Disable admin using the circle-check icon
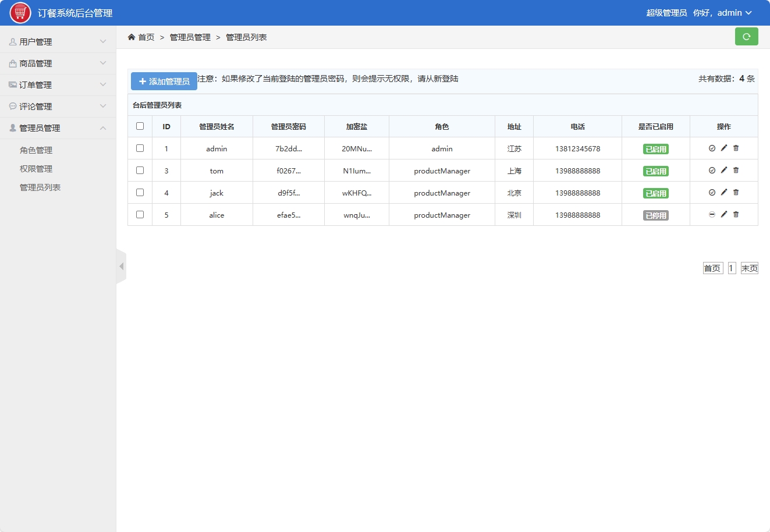The height and width of the screenshot is (532, 770). coord(712,148)
